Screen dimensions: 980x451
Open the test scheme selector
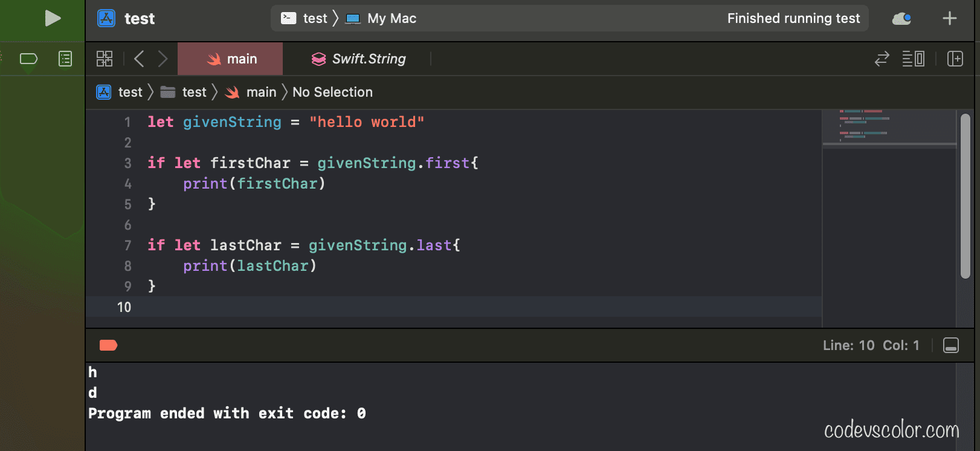pos(306,19)
